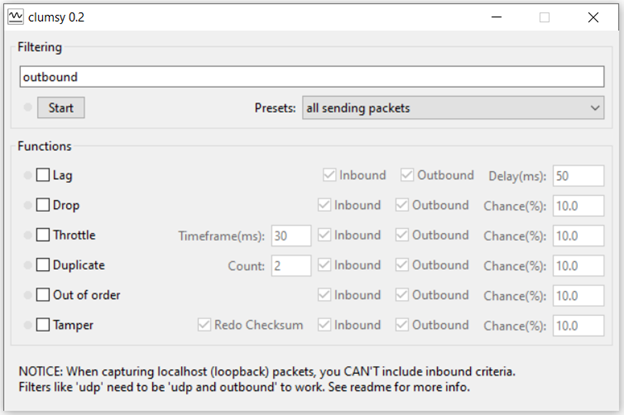Screen dimensions: 624x415
Task: Click the Drop Chance(%) field
Action: point(578,206)
